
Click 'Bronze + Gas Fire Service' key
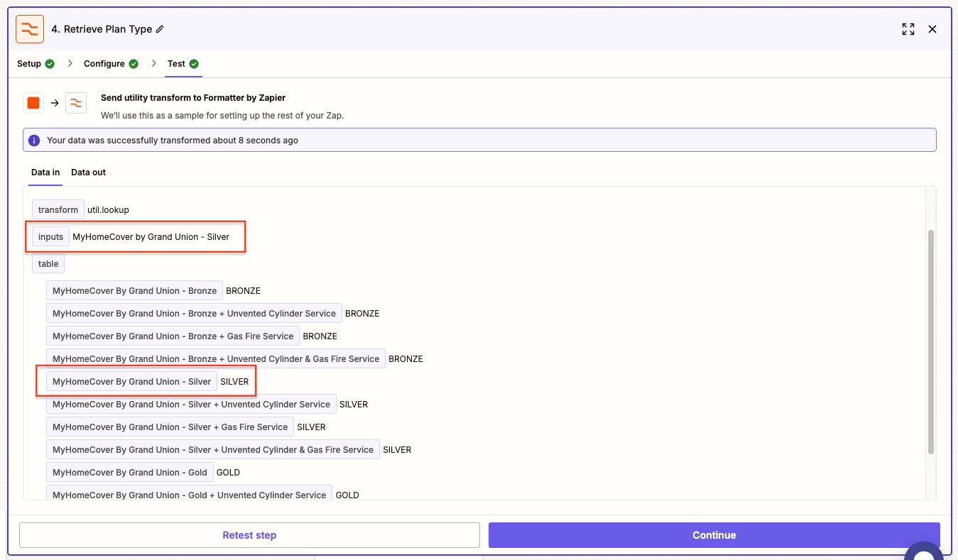(x=173, y=336)
